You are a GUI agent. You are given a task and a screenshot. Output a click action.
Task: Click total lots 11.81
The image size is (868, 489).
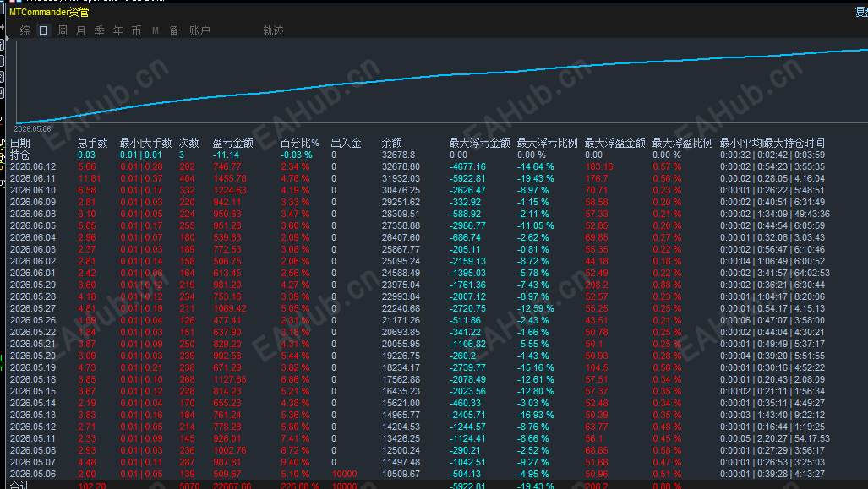[x=89, y=179]
